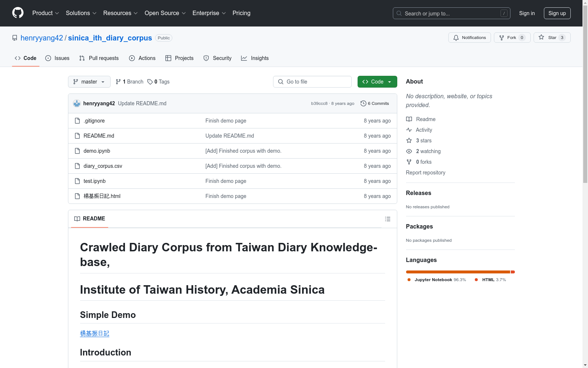Image resolution: width=588 pixels, height=368 pixels.
Task: Expand the Solutions menu
Action: tap(81, 13)
